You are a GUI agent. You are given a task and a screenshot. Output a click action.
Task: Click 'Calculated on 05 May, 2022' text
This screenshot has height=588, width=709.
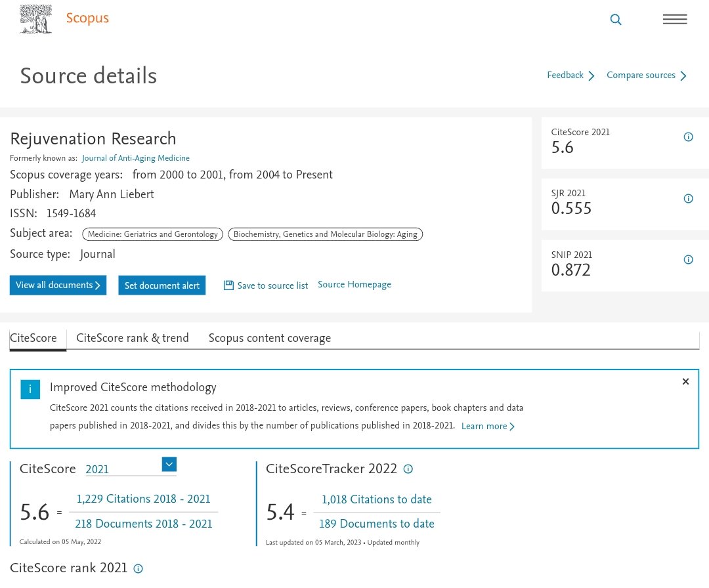[x=60, y=541]
